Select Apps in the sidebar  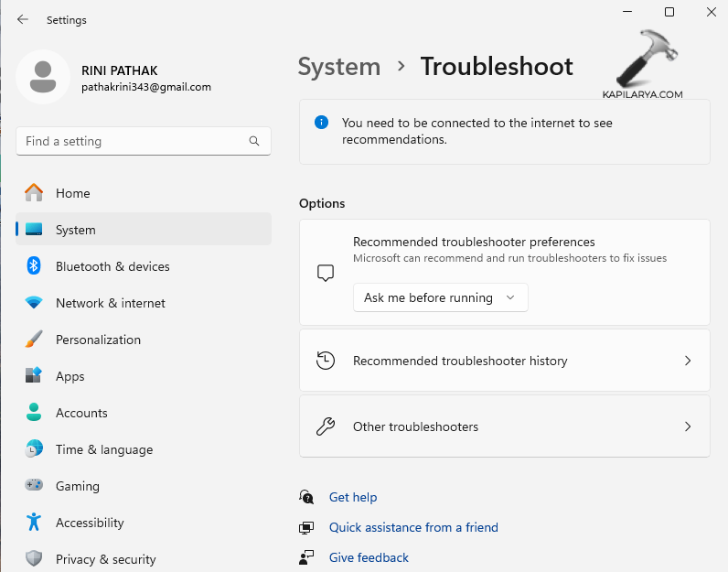click(70, 376)
